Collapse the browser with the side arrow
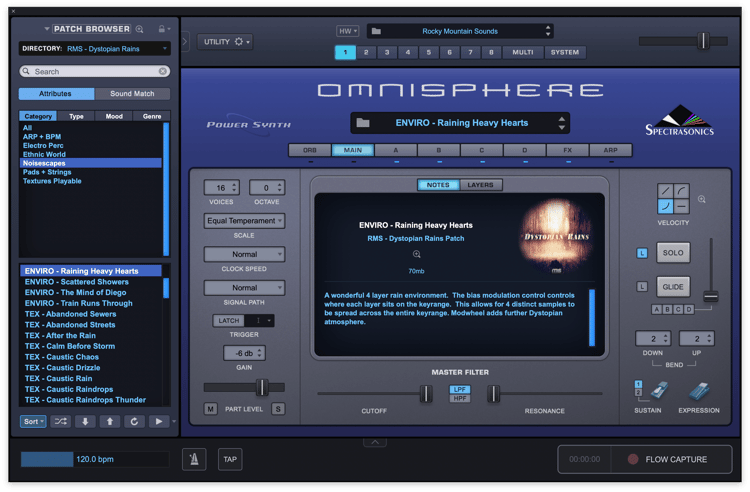Viewport: 750px width, 492px height. point(185,42)
